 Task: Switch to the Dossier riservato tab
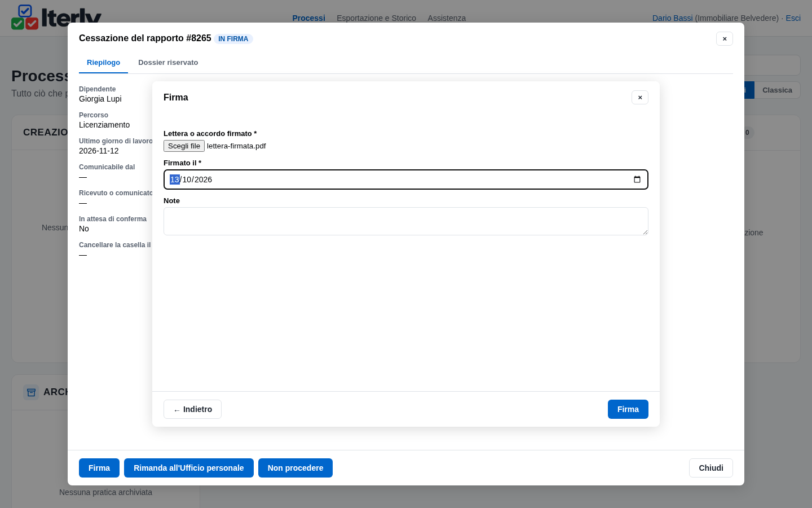(168, 63)
